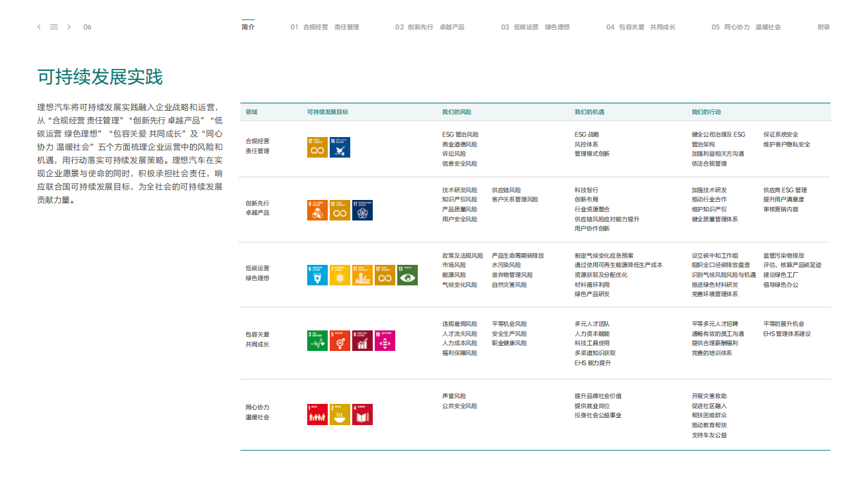Open the 附录 appendix link
This screenshot has width=868, height=488.
pyautogui.click(x=824, y=27)
